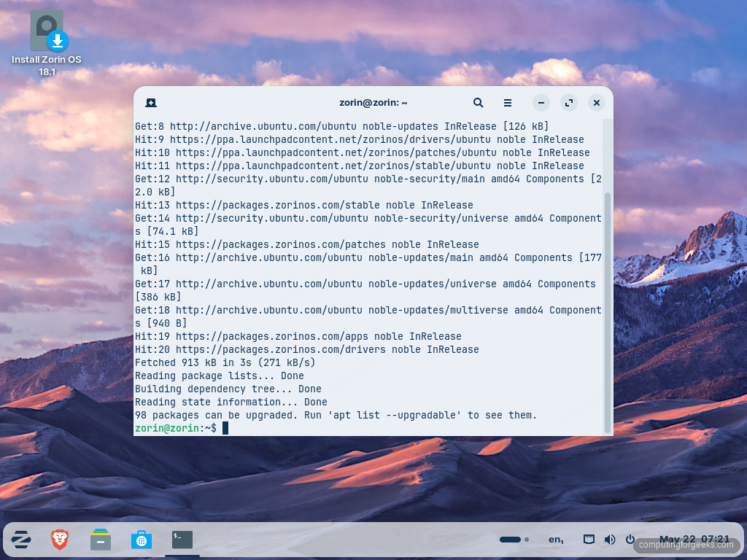
Task: Click the '98 packages can be upgraded' line
Action: tap(336, 415)
